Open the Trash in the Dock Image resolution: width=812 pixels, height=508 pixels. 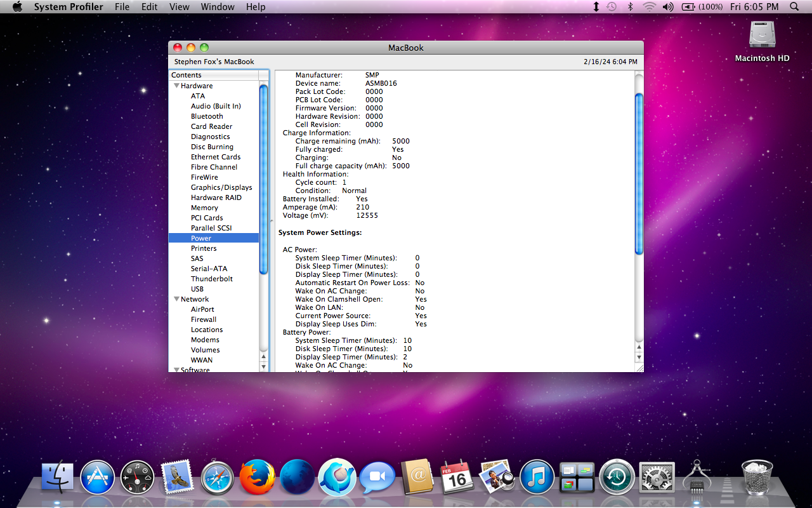pos(757,478)
